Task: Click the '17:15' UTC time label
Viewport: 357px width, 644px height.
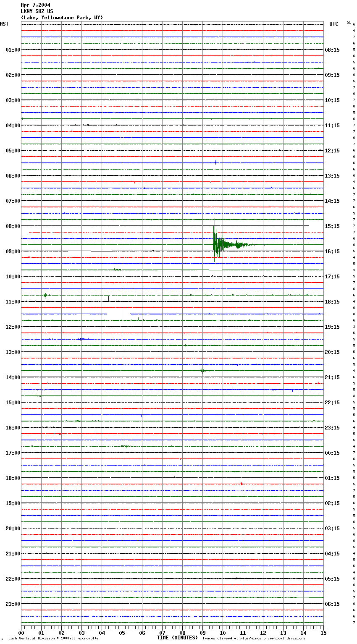Action: pyautogui.click(x=332, y=277)
